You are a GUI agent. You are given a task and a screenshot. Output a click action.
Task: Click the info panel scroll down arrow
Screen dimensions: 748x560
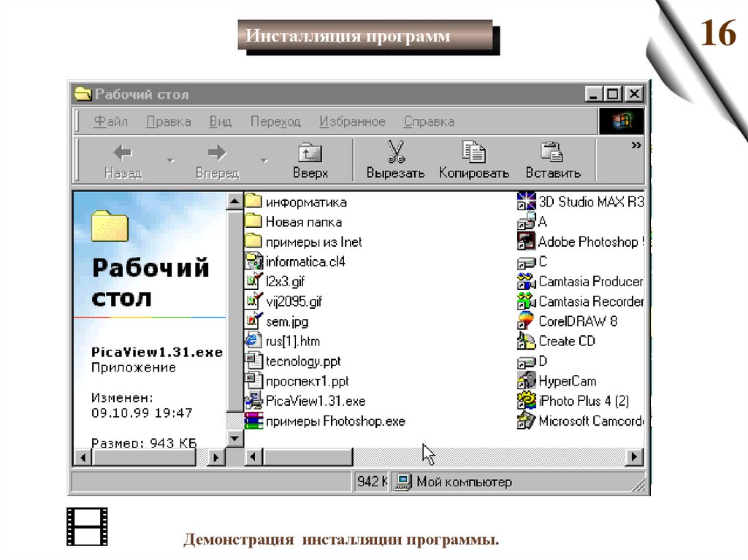234,438
